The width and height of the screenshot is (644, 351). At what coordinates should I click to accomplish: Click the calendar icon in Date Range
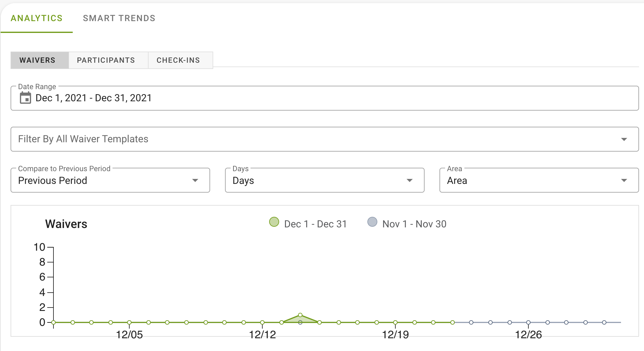coord(25,98)
